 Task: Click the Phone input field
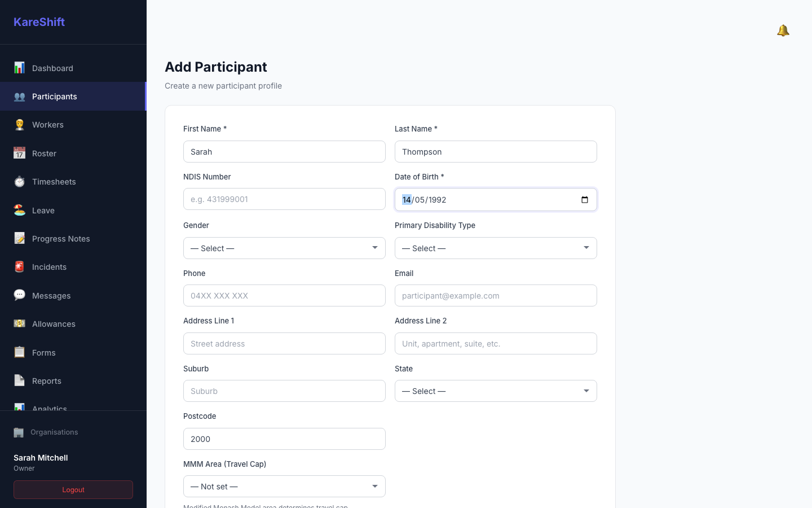(x=284, y=295)
